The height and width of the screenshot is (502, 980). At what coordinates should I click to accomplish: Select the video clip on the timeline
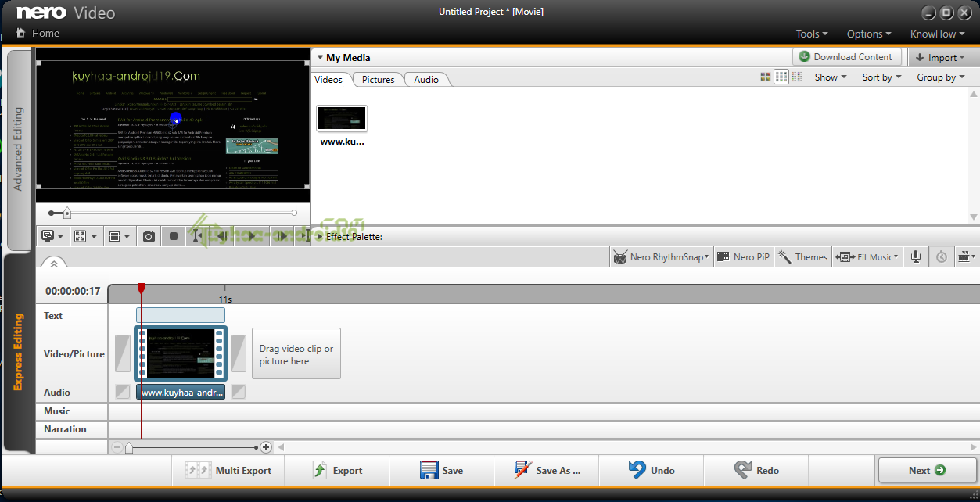181,353
